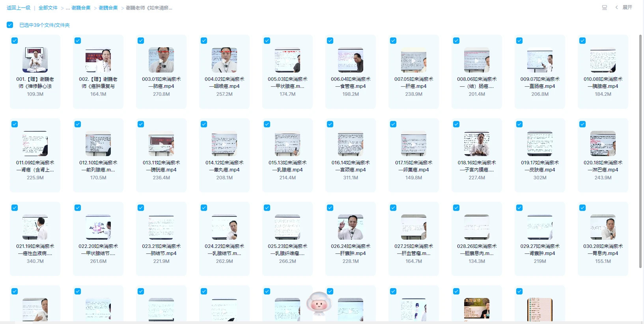Uncheck the 020.18 file checkbox
This screenshot has width=644, height=324.
[x=582, y=124]
